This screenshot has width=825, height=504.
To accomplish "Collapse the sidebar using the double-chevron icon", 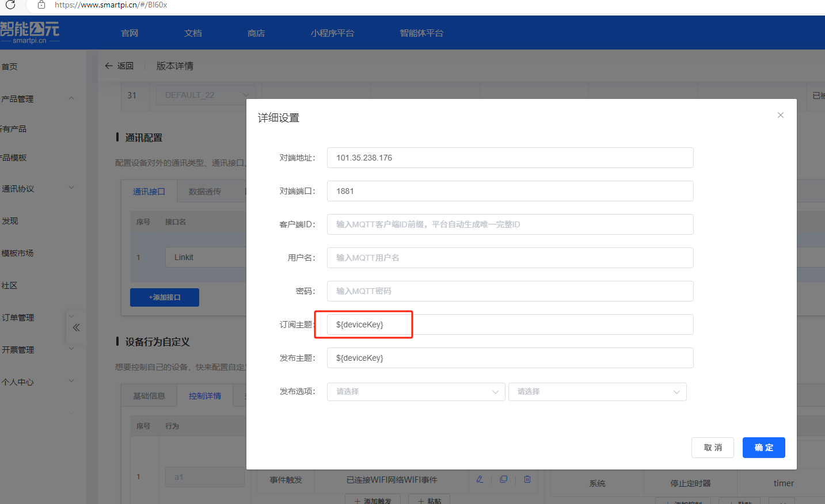I will click(75, 327).
